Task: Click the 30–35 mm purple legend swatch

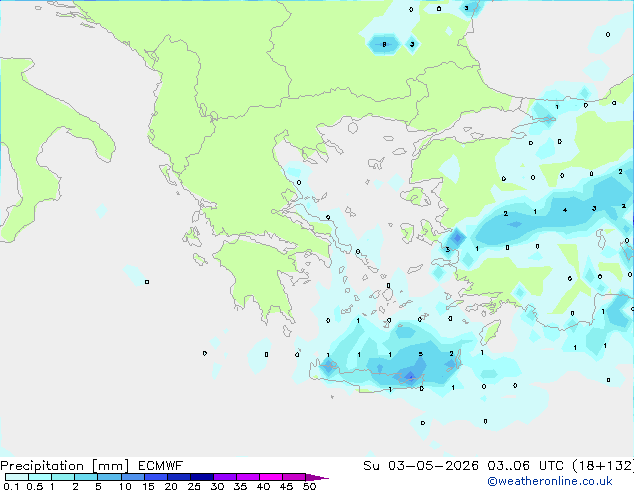Action: pos(224,477)
